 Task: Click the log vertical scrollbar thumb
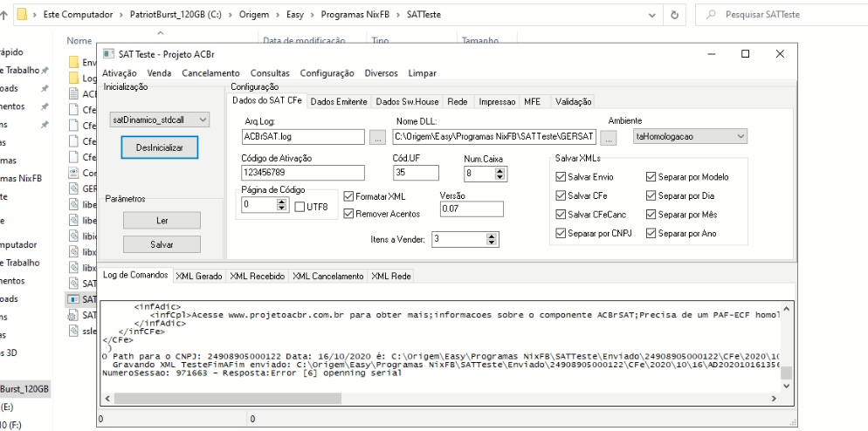(786, 373)
